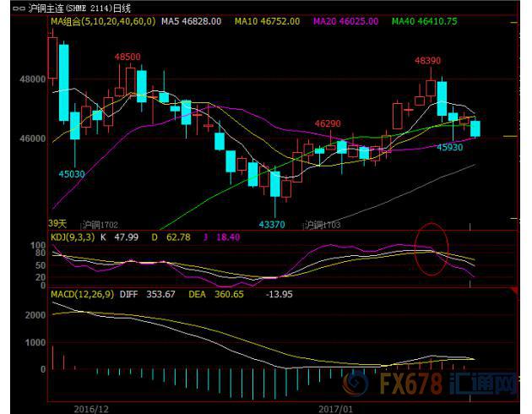This screenshot has height=414, width=532.
Task: Select the MA20 46025.00 value
Action: tap(345, 21)
